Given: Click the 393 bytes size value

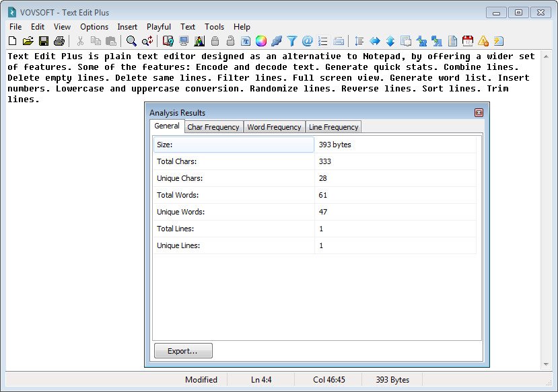Looking at the screenshot, I should (335, 145).
